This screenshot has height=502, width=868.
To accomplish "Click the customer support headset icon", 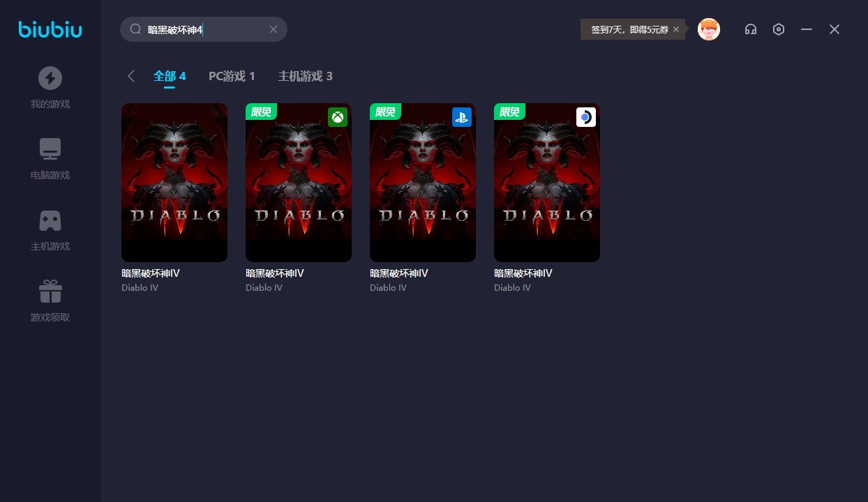I will tap(751, 29).
